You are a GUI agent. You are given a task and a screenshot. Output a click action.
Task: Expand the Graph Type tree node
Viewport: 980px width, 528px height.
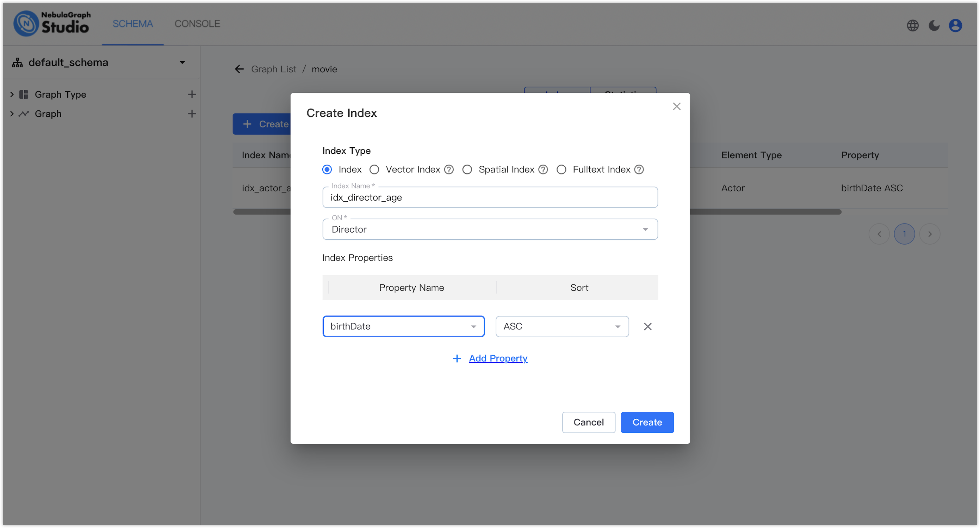pos(12,94)
